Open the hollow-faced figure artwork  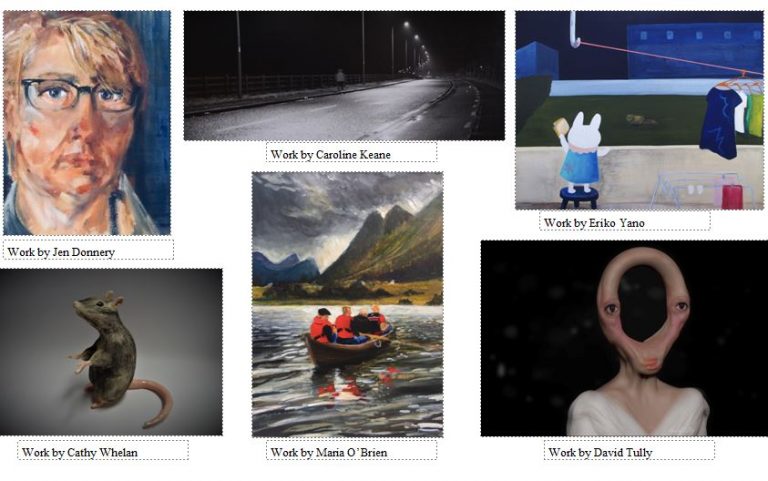(x=624, y=338)
